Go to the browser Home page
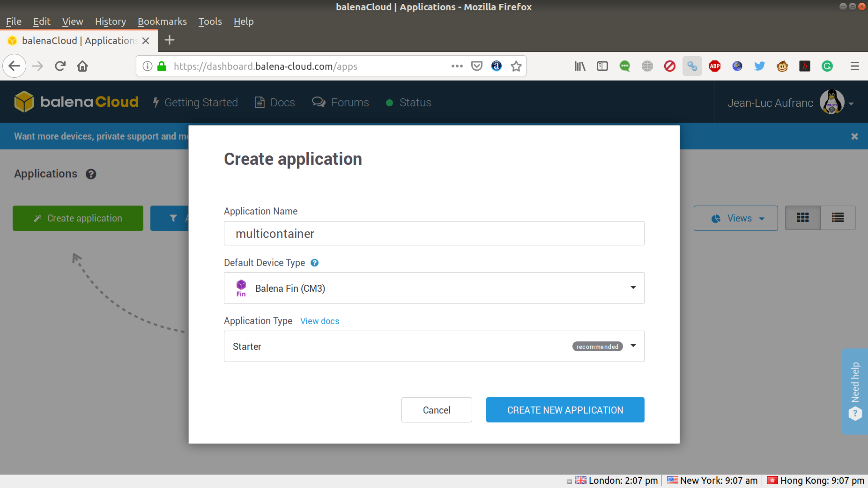The image size is (868, 488). tap(82, 66)
